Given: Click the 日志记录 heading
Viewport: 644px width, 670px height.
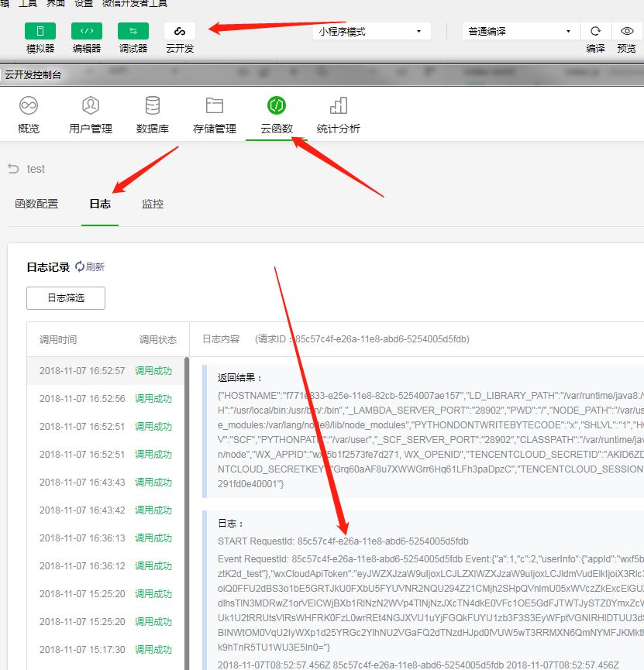Looking at the screenshot, I should [48, 267].
